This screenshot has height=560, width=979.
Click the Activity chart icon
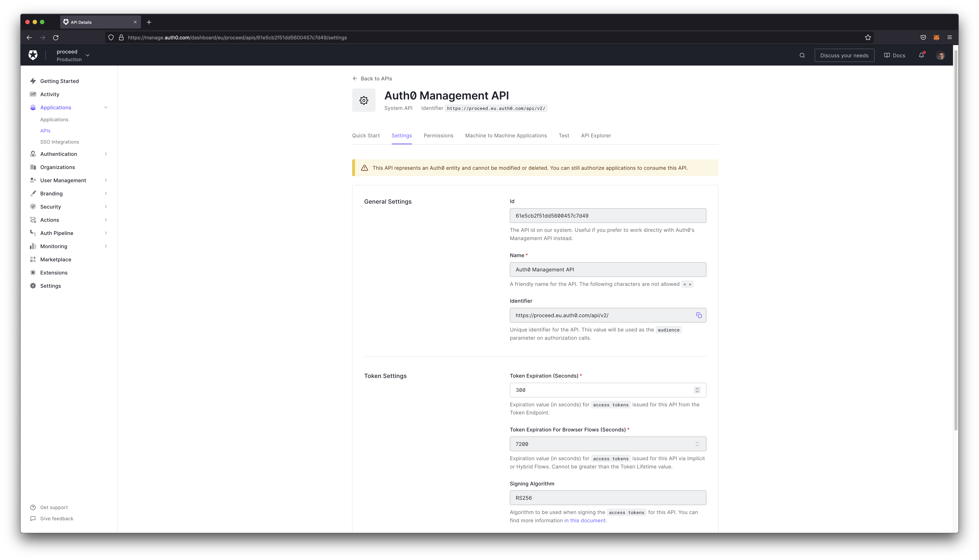click(33, 94)
